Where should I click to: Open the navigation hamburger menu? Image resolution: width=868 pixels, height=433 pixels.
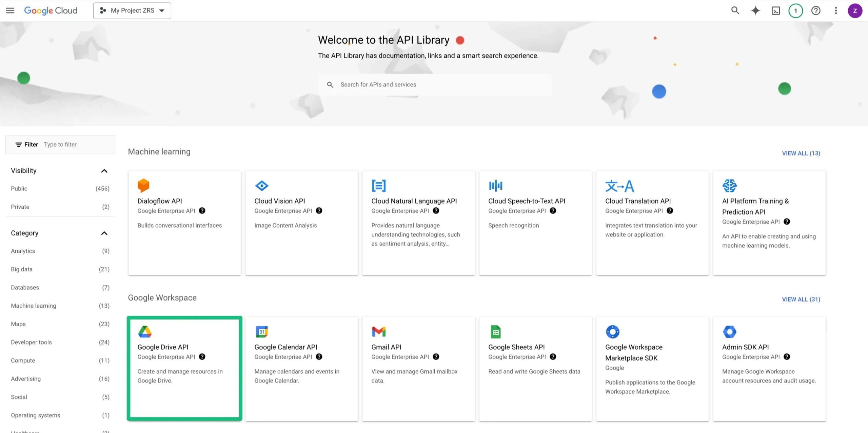10,11
